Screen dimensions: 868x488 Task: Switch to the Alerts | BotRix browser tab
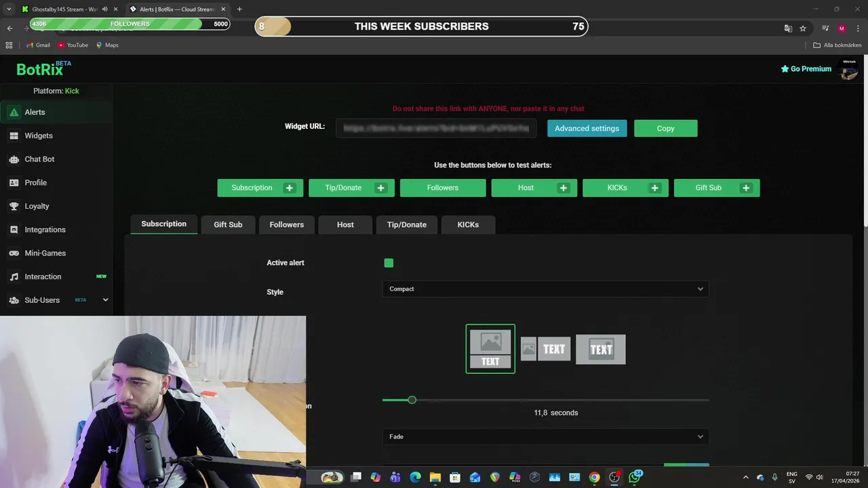[177, 9]
